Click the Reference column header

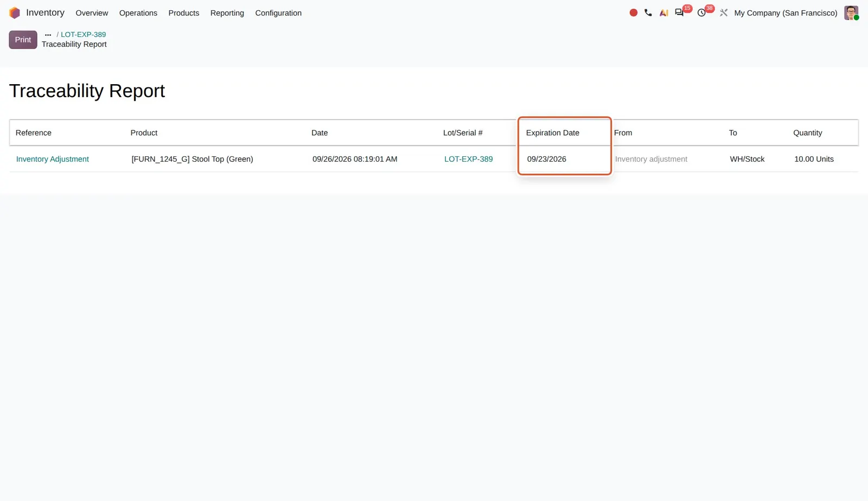click(34, 132)
